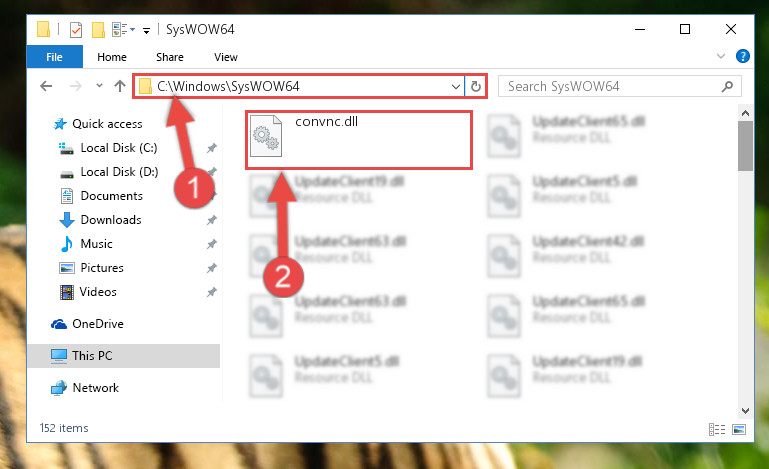769x469 pixels.
Task: Click the New folder quick access icon
Action: [98, 30]
